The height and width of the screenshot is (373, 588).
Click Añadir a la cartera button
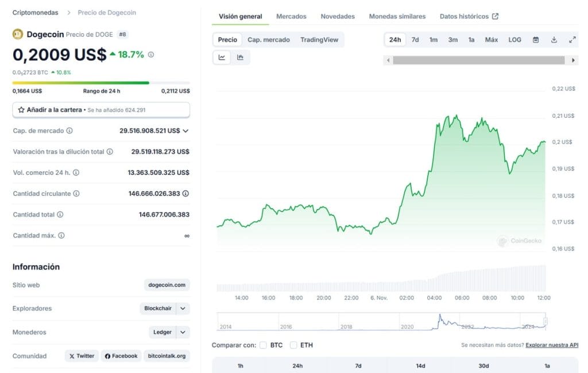[x=101, y=110]
